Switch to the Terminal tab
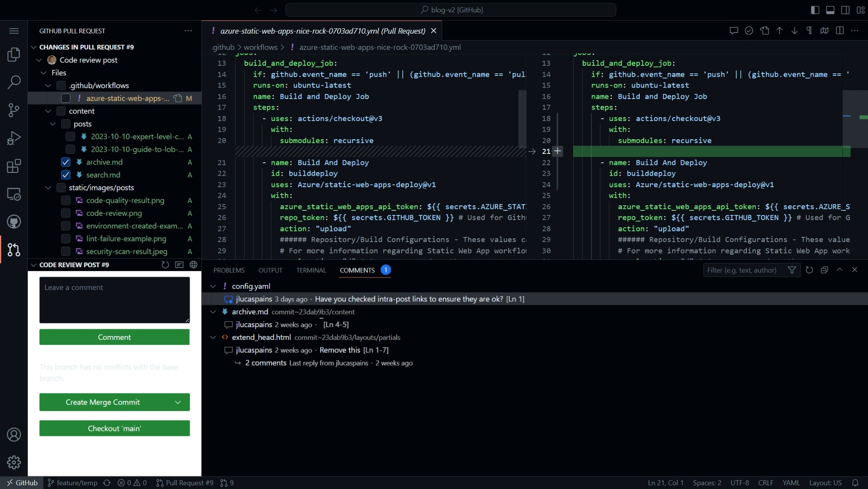 coord(311,270)
